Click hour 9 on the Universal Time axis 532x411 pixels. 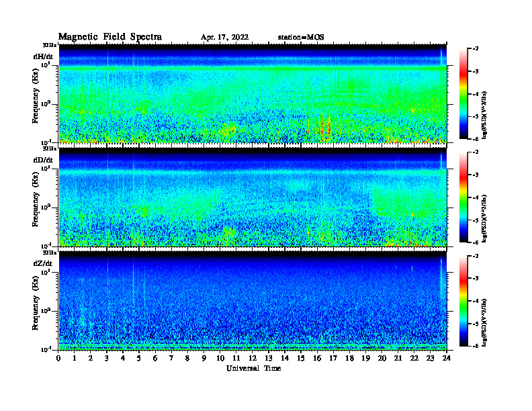tap(204, 358)
